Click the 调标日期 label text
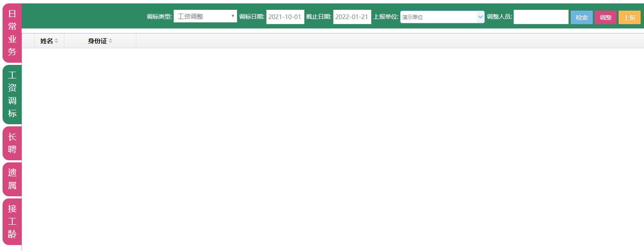 coord(252,17)
